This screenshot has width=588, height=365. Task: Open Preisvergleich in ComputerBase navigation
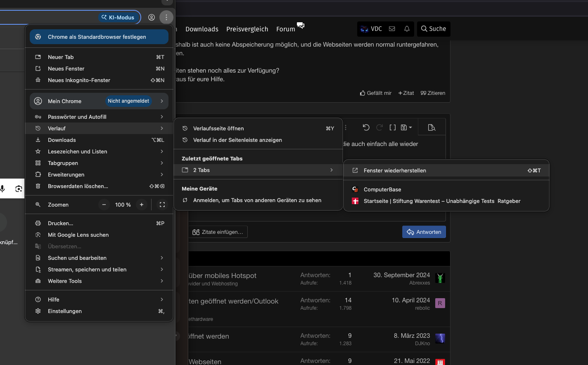click(x=247, y=29)
